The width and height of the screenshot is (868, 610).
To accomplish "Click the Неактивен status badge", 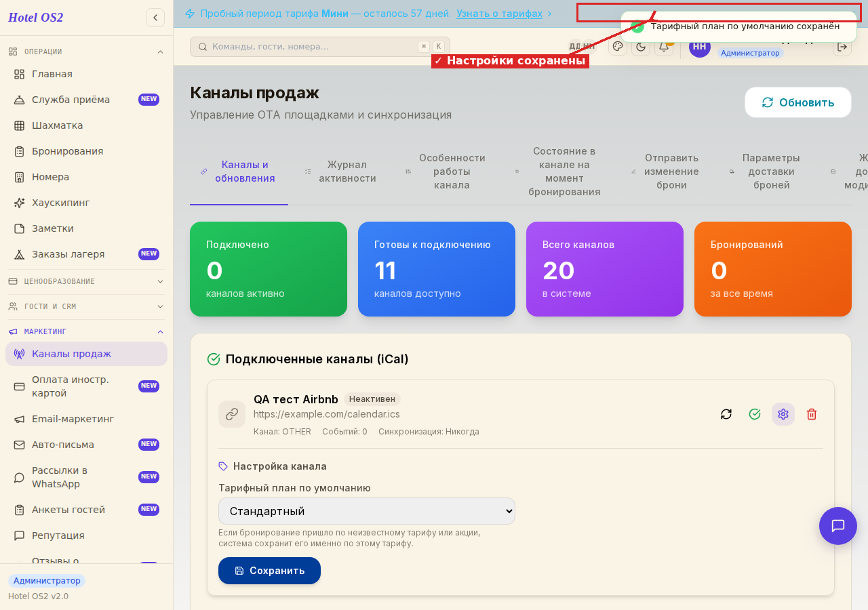I will (x=372, y=399).
